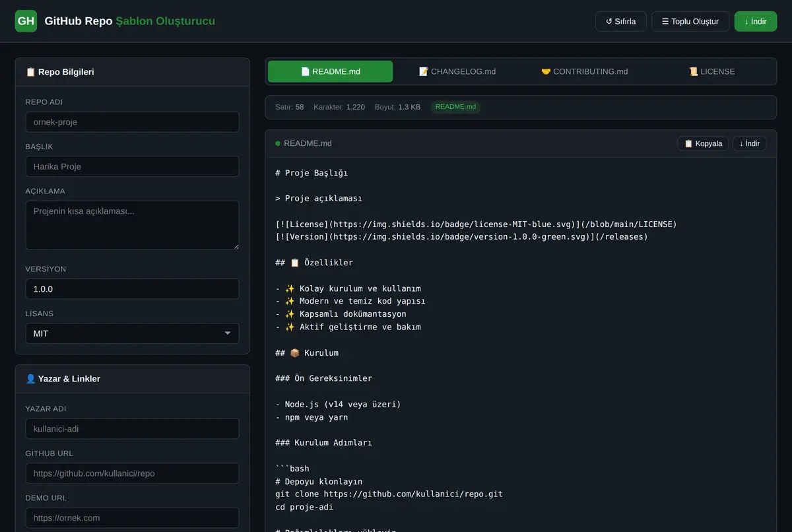
Task: Click the Satır: 58 stat
Action: [290, 107]
